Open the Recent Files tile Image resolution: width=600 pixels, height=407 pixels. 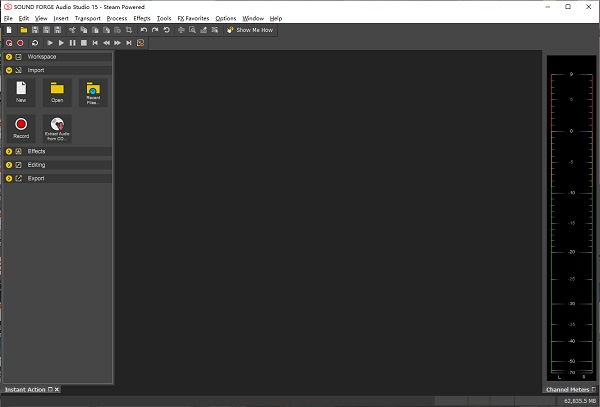tap(93, 93)
